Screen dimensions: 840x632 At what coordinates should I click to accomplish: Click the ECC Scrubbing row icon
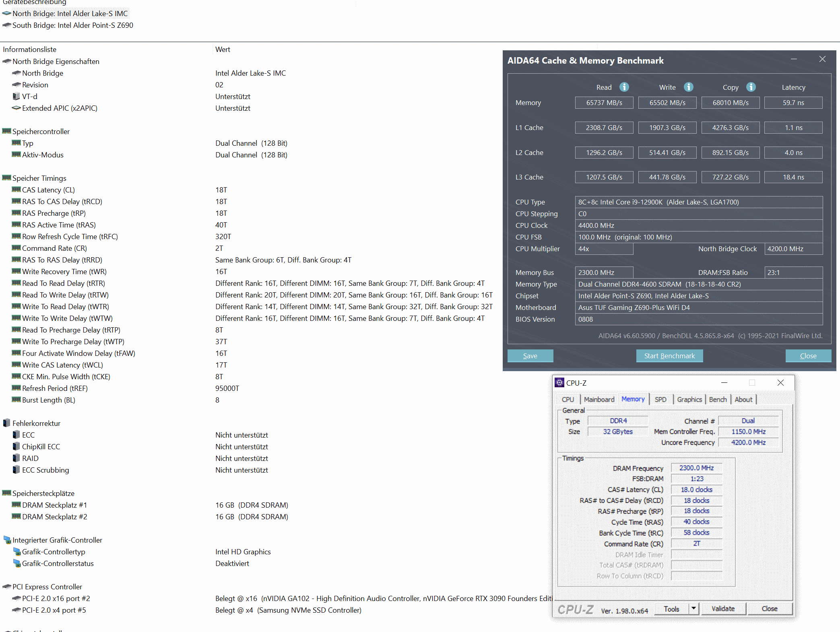16,470
